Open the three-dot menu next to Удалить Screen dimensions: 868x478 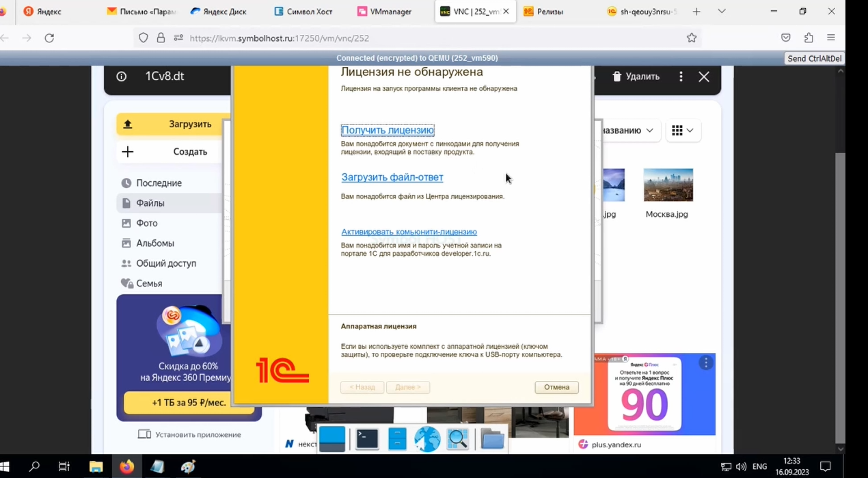click(681, 77)
